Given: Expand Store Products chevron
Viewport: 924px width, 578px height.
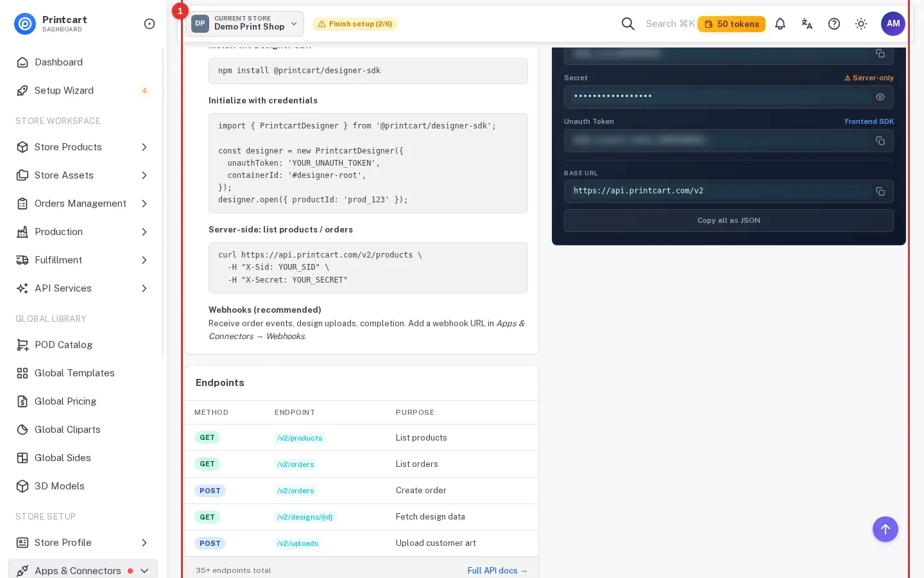Looking at the screenshot, I should point(144,147).
